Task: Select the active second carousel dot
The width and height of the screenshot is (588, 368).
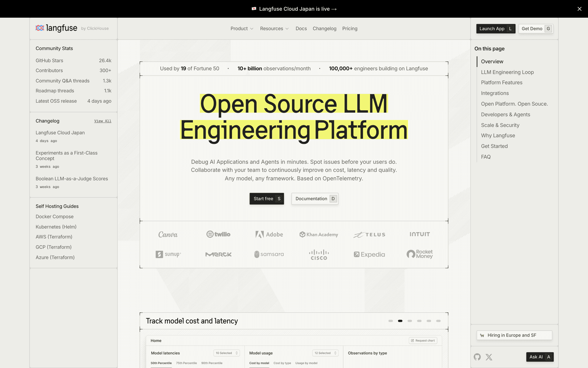Action: pyautogui.click(x=400, y=321)
